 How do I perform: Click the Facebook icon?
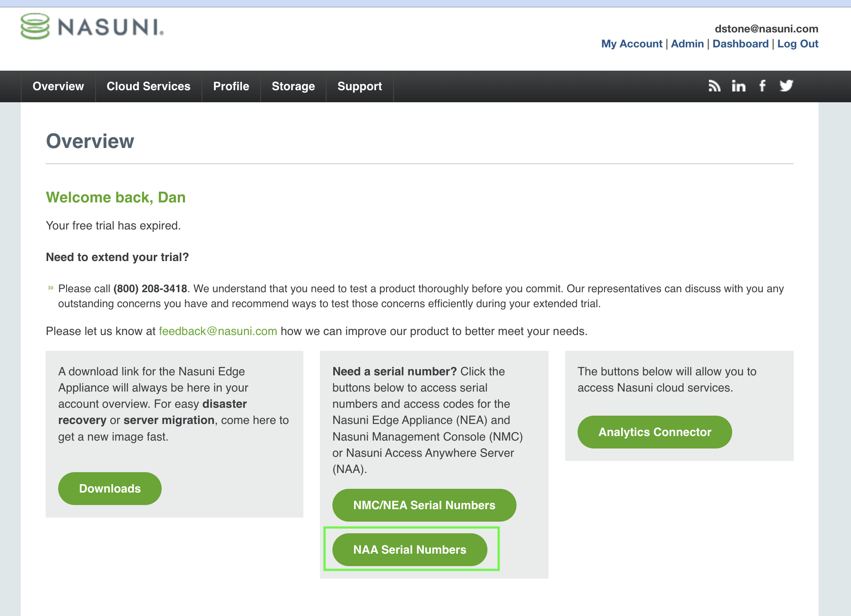(762, 86)
